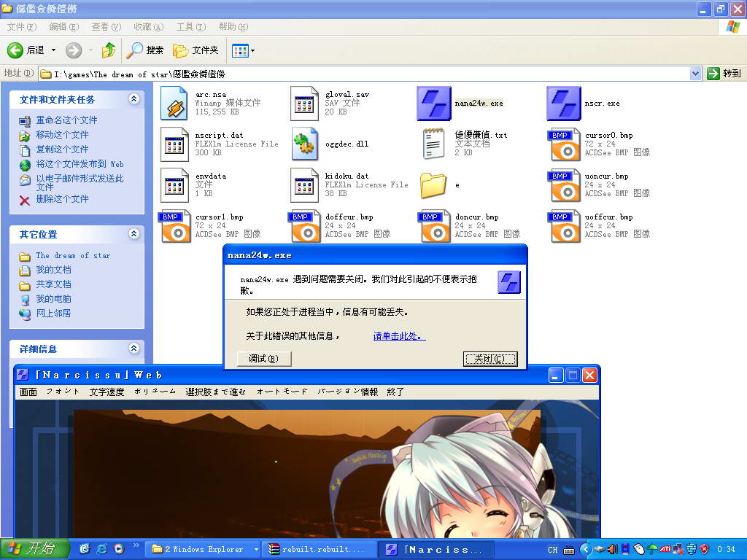Select the nana24w.exe file icon
Screen dimensions: 747x560
point(433,104)
